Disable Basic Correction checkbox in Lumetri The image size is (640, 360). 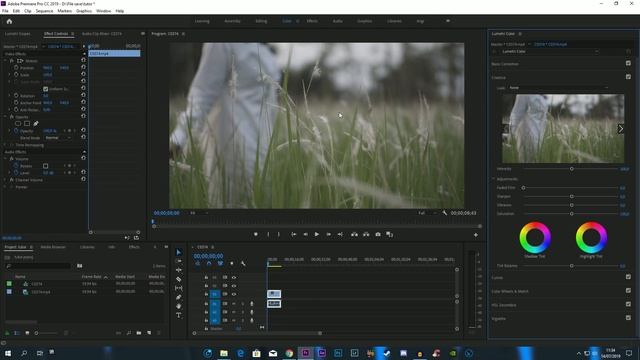[628, 63]
